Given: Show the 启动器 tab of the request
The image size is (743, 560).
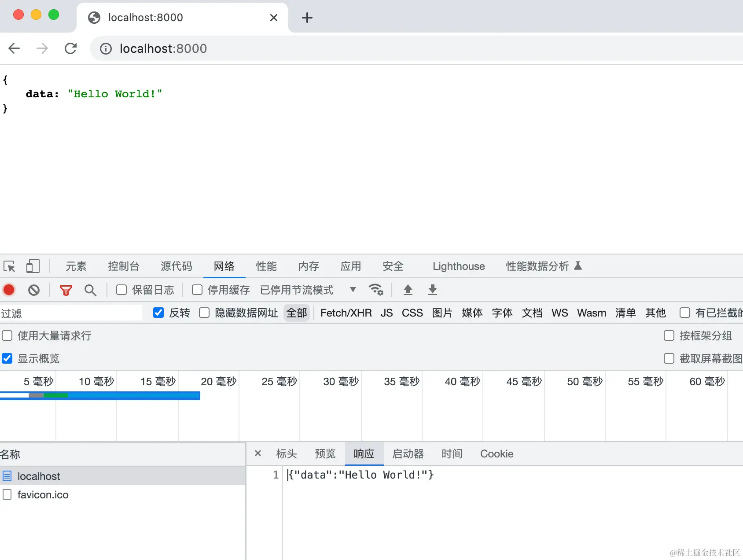Looking at the screenshot, I should pyautogui.click(x=408, y=454).
